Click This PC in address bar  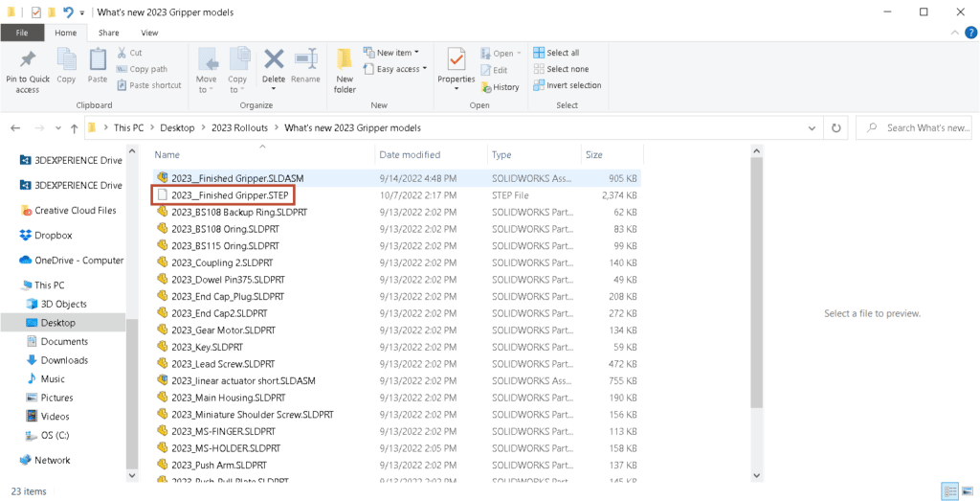point(128,127)
